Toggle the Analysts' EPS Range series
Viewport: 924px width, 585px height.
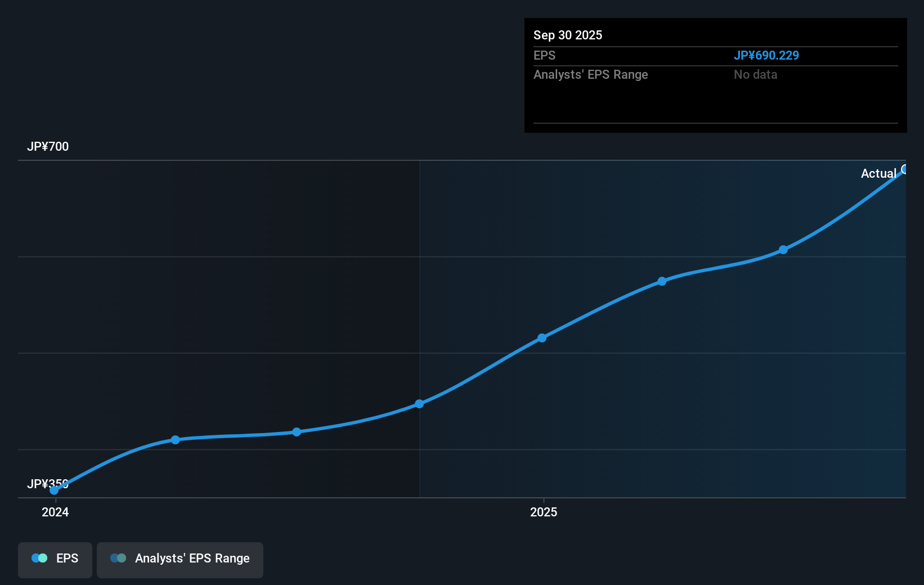(x=180, y=559)
